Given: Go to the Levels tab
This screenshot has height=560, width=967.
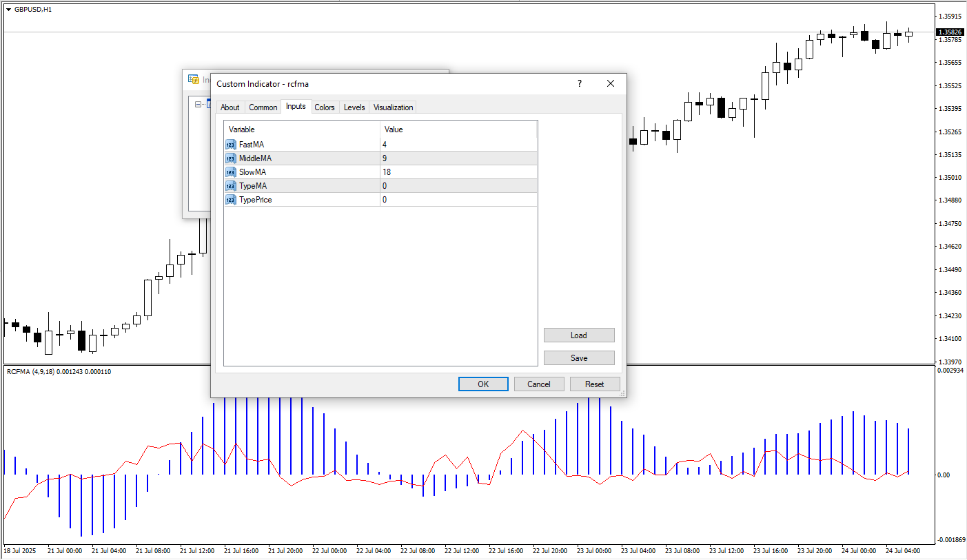Looking at the screenshot, I should (354, 107).
